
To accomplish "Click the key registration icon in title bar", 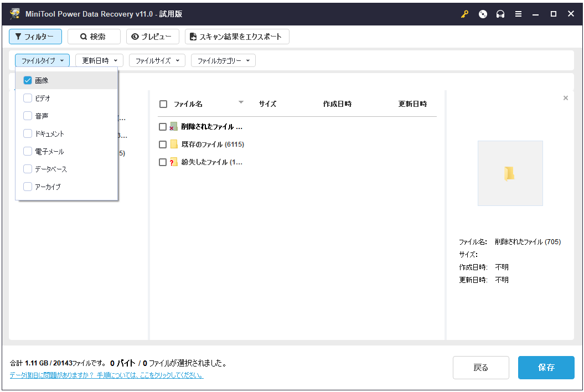I will coord(464,14).
